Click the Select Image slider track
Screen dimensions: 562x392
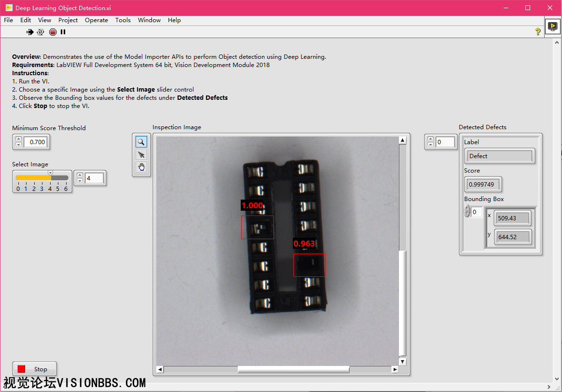coord(42,178)
